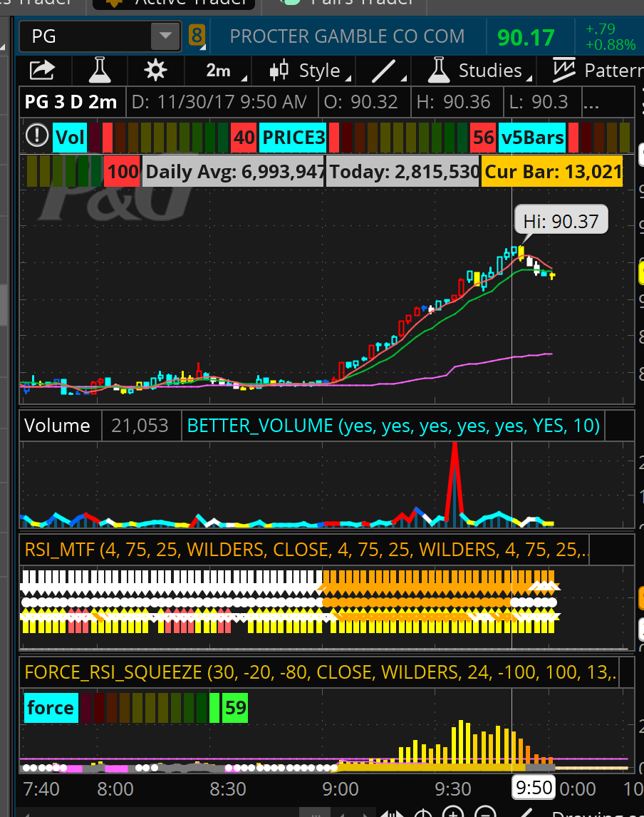Click the 'PROCTER GAMBLE CO COM' text
Image resolution: width=644 pixels, height=817 pixels.
(x=347, y=36)
